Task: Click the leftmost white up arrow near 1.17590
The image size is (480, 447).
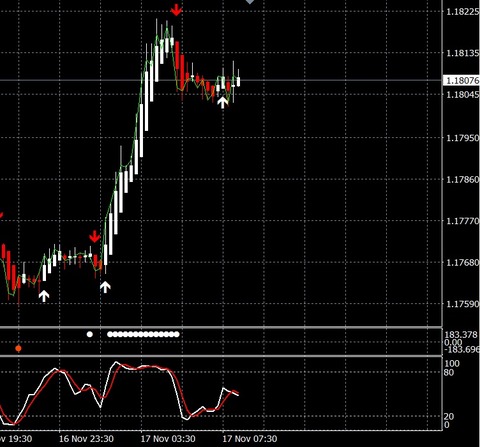Action: 44,295
